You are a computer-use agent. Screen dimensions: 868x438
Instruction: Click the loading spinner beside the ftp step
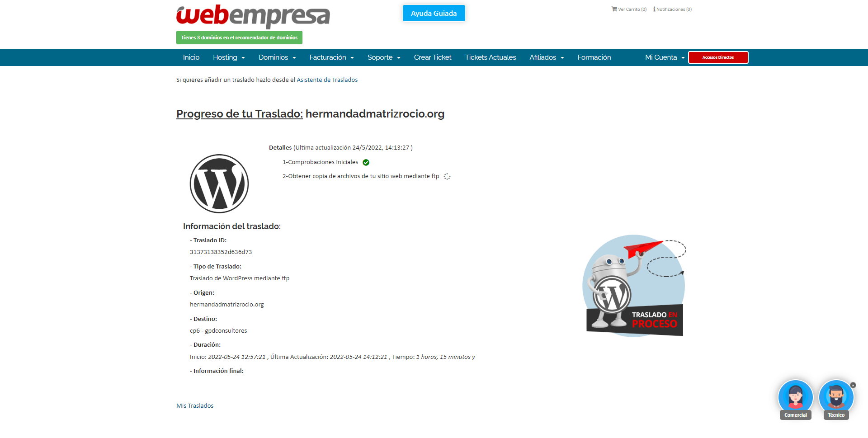pos(447,176)
